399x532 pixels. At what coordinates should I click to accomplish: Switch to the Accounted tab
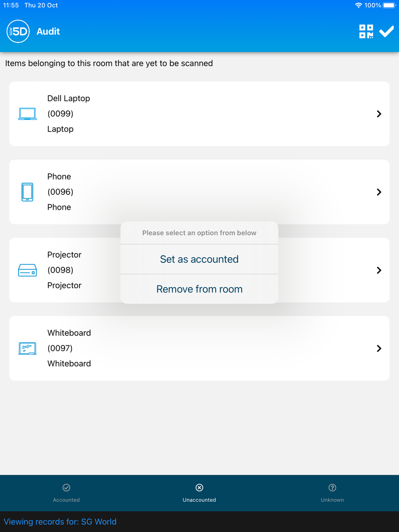click(66, 493)
